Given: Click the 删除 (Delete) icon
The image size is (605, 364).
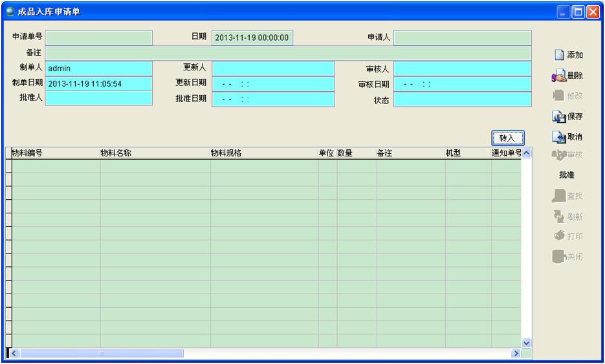Looking at the screenshot, I should click(559, 76).
